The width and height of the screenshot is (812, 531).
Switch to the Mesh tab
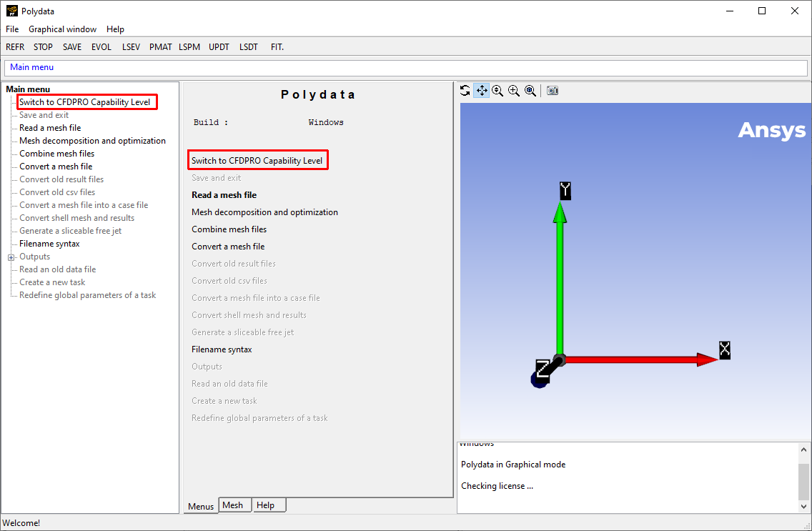[234, 505]
